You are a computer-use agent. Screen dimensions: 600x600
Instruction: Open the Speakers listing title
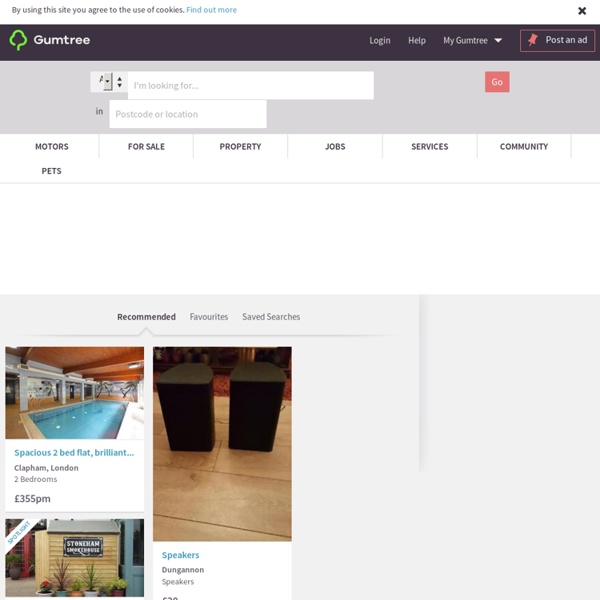point(181,555)
